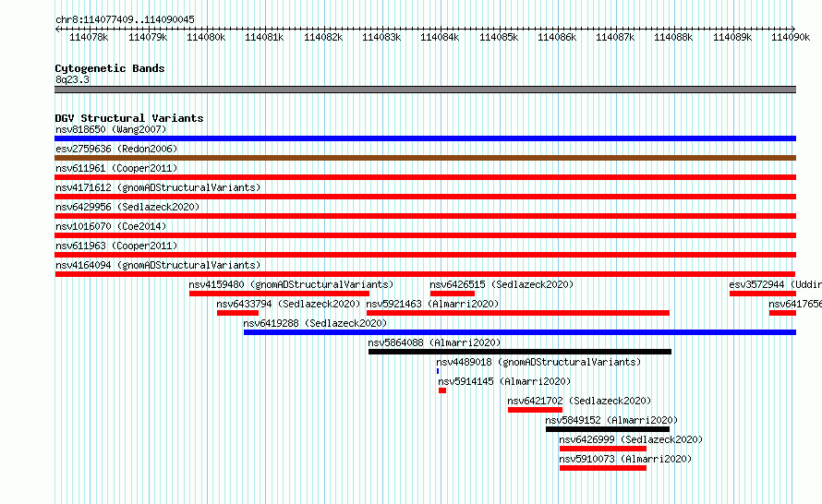Click the DGV Structural Variants track title

tap(129, 118)
